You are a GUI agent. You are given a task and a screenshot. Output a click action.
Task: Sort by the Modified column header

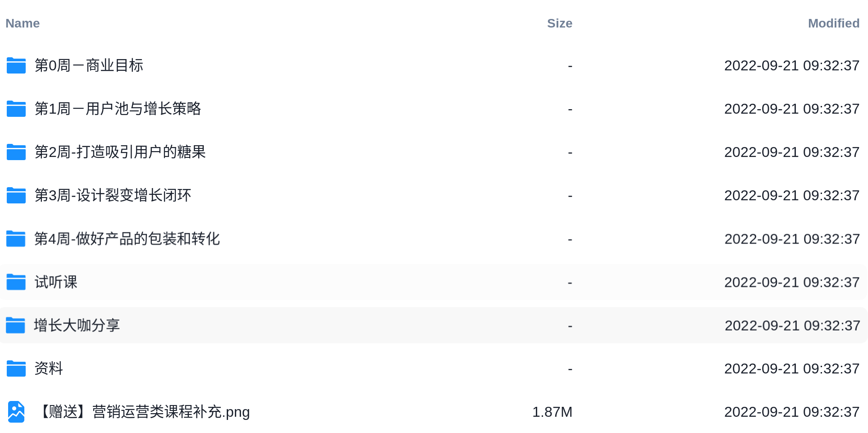point(834,23)
